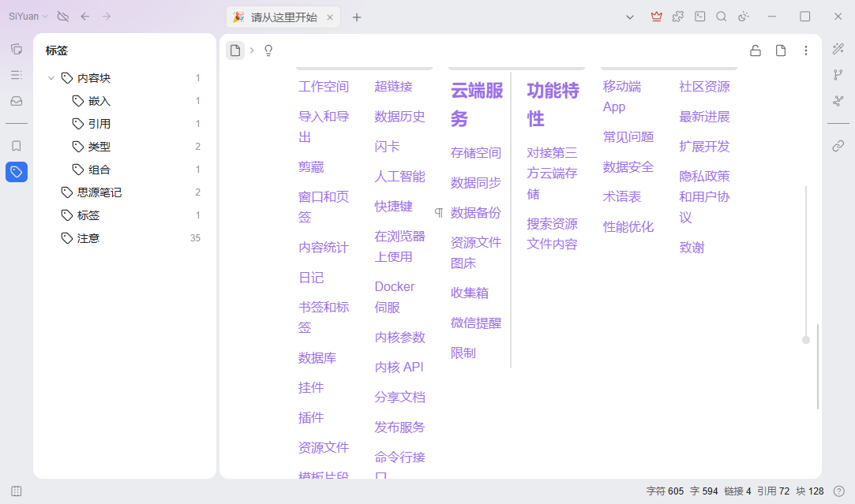Select the 引用 tag
Screen dimensions: 855x504
pos(125,124)
